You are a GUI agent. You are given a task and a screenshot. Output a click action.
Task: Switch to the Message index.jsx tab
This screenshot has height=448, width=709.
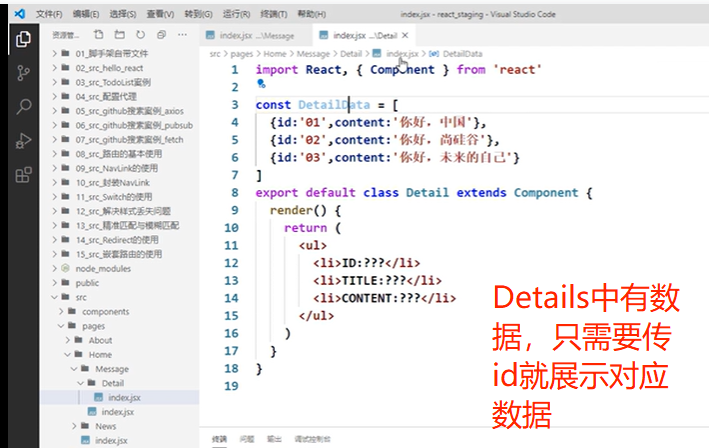[x=255, y=35]
